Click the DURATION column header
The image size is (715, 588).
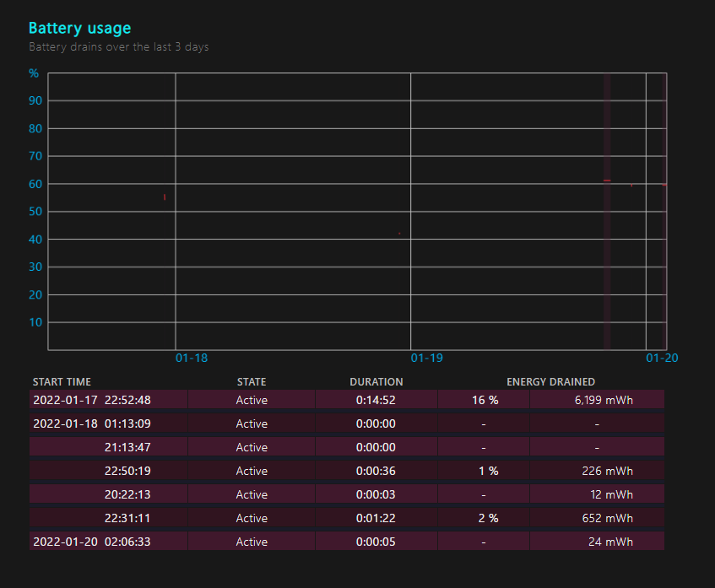click(x=376, y=382)
